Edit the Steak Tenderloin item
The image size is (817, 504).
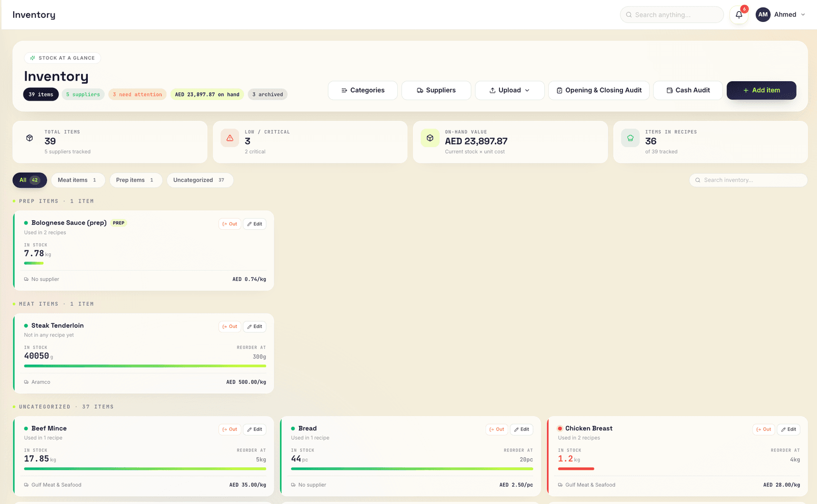tap(254, 327)
